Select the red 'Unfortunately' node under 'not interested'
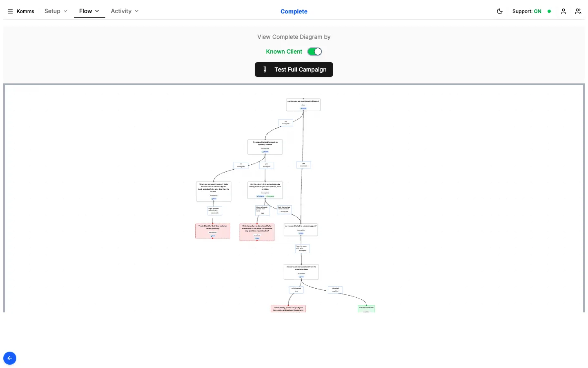588x368 pixels. click(x=288, y=309)
